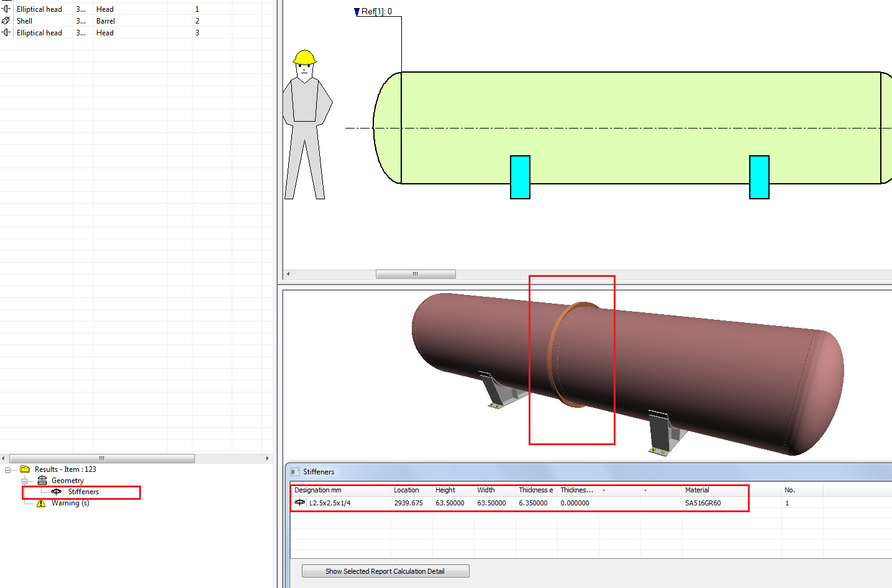Image resolution: width=892 pixels, height=588 pixels.
Task: Select Results - Item : 123 label
Action: (x=65, y=469)
